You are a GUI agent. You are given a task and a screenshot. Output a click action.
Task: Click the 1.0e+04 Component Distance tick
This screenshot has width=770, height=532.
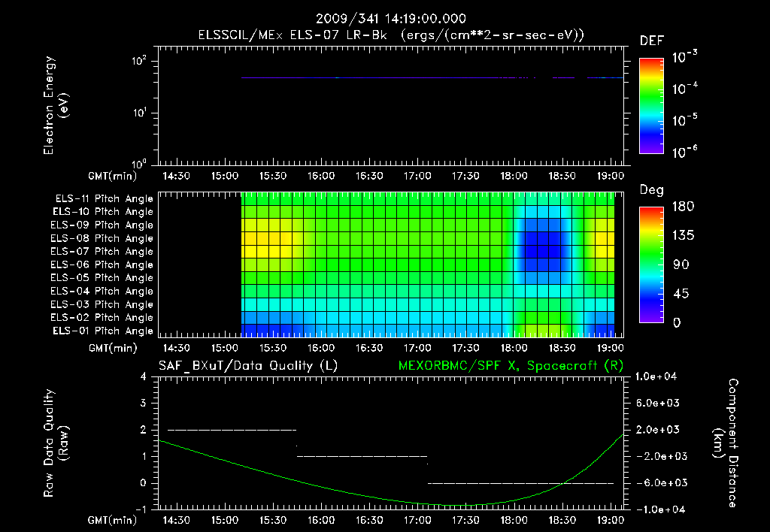click(656, 377)
